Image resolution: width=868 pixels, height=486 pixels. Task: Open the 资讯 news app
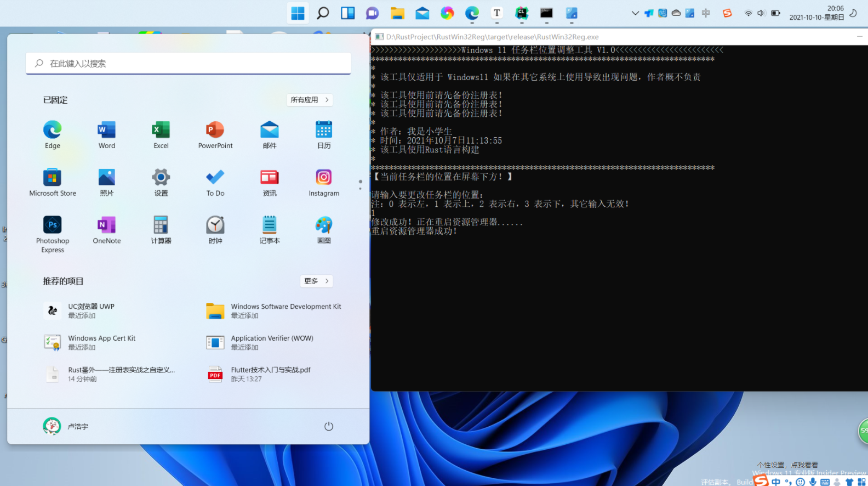[270, 183]
